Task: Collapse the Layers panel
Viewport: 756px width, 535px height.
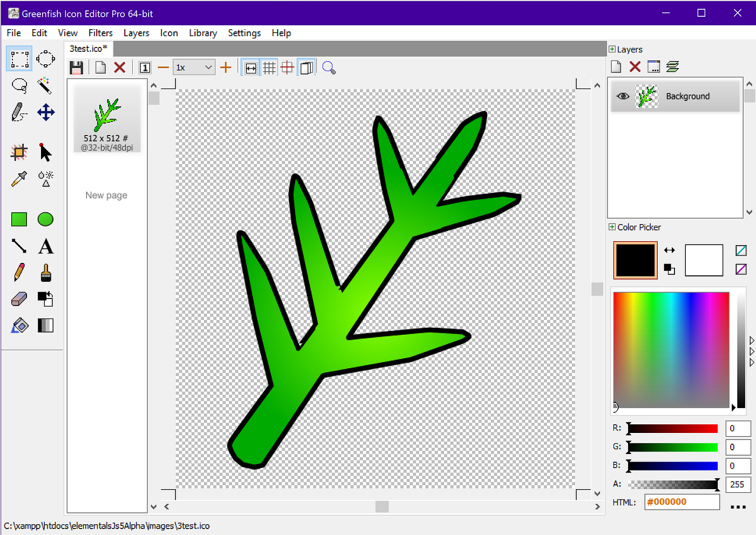Action: [x=612, y=49]
